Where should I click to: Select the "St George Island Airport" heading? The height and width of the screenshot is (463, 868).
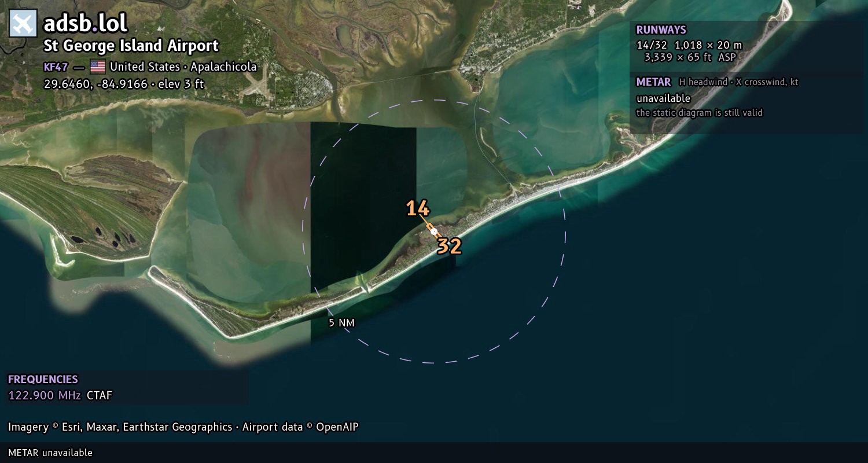(x=131, y=46)
